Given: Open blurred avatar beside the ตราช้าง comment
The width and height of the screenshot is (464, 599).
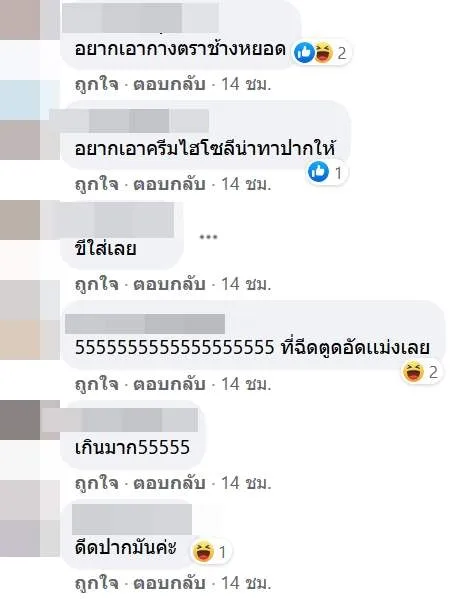Looking at the screenshot, I should (30, 20).
